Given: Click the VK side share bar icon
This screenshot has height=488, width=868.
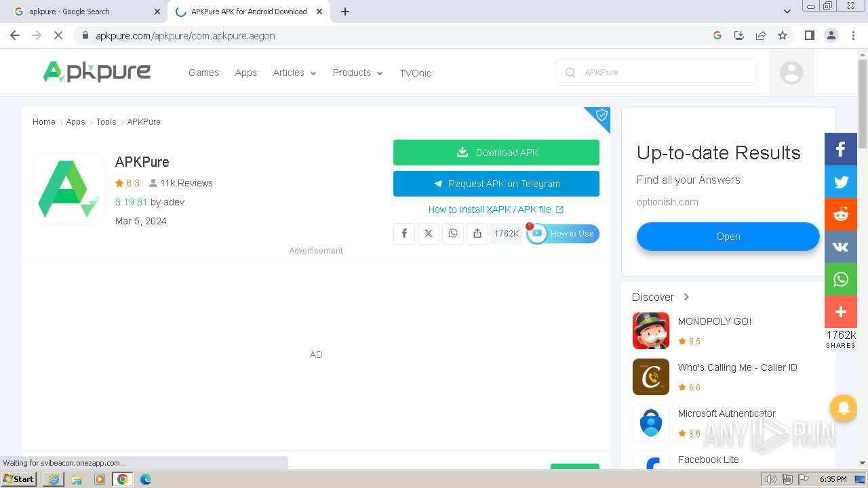Looking at the screenshot, I should coord(841,247).
